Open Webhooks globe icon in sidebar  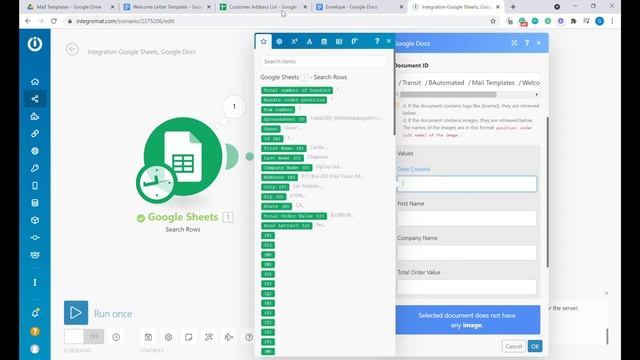coord(35,151)
